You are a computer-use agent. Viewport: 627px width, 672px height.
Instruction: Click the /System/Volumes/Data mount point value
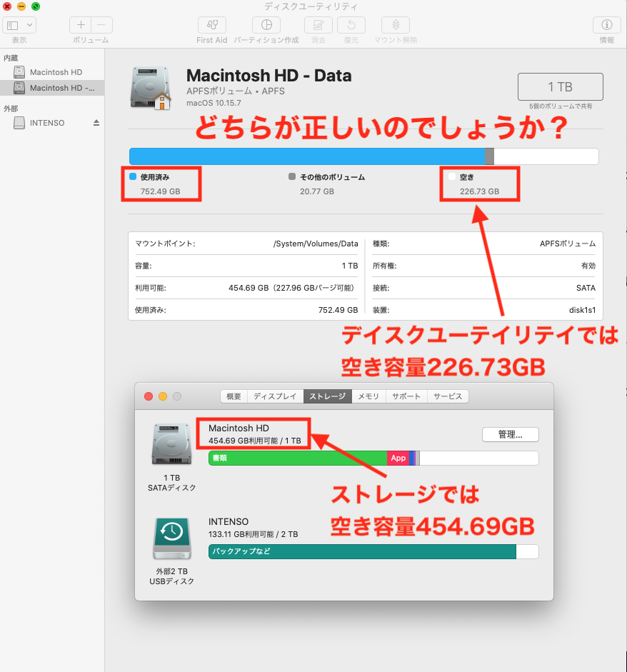point(316,244)
